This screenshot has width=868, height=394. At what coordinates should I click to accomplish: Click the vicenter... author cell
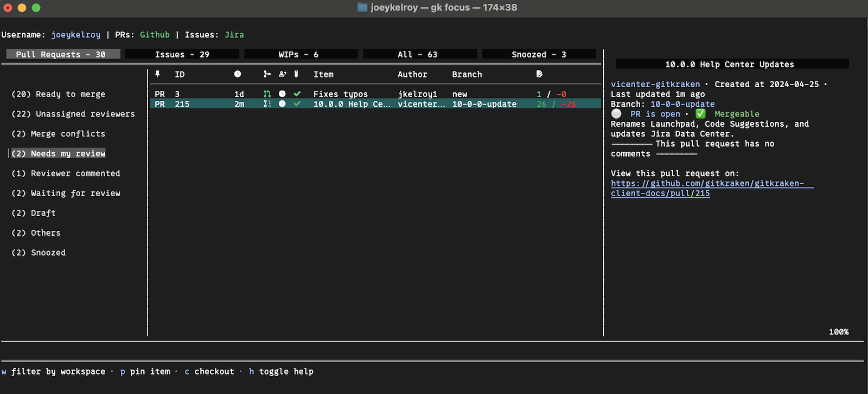(422, 104)
